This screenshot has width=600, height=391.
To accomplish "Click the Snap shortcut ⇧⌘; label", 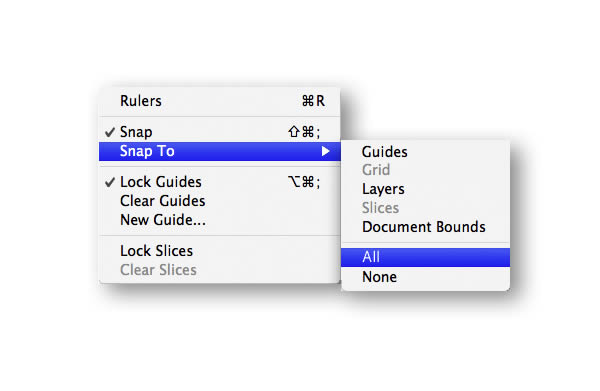I will click(304, 132).
